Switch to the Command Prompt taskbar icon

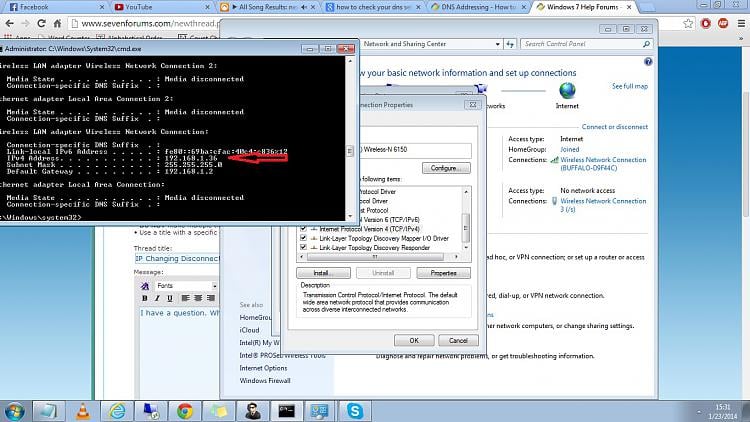coord(287,411)
